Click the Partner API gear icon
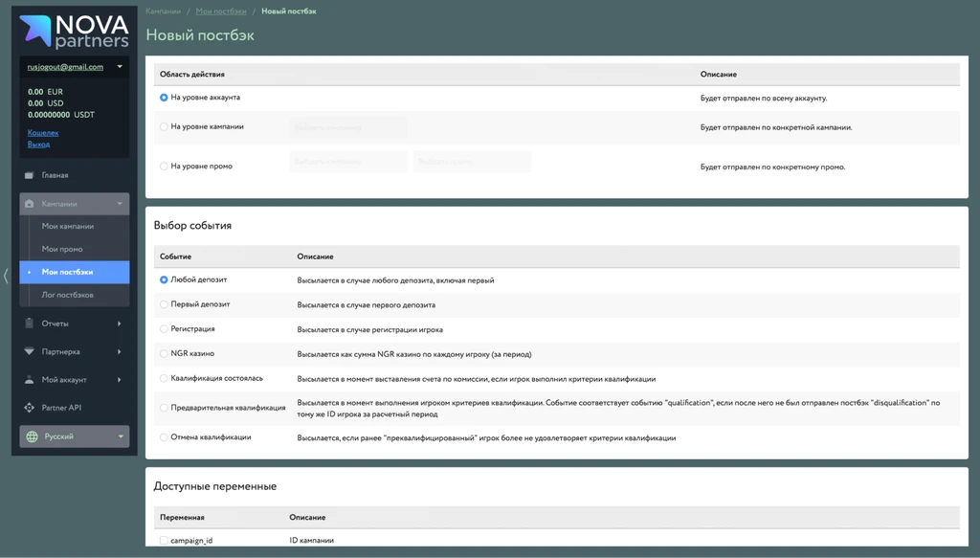Viewport: 980px width, 558px height. tap(29, 408)
